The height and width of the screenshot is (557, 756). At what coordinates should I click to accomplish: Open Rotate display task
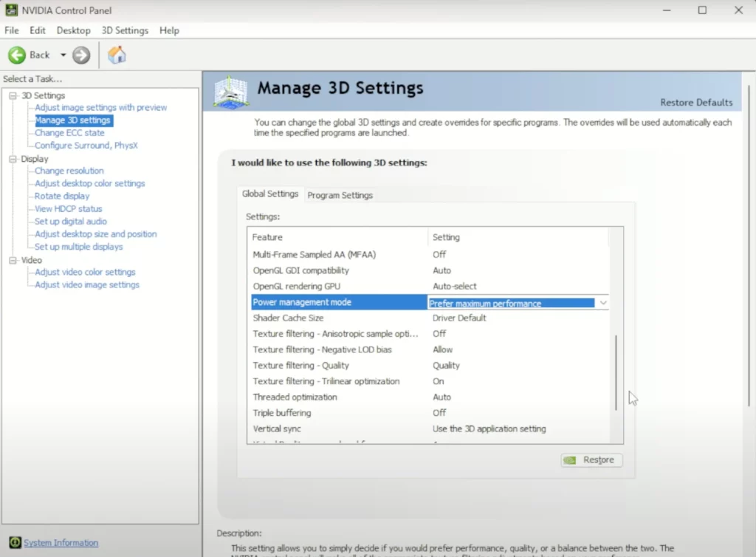tap(62, 197)
